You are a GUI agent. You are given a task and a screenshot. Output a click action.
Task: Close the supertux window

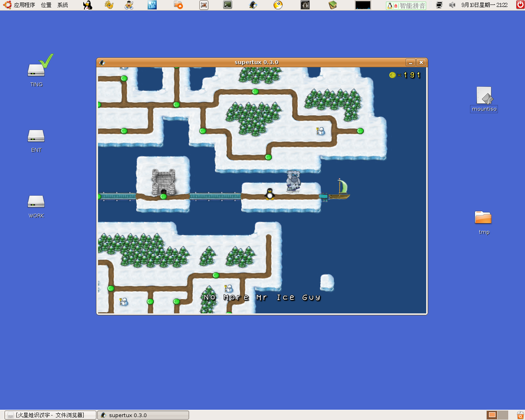tap(421, 62)
